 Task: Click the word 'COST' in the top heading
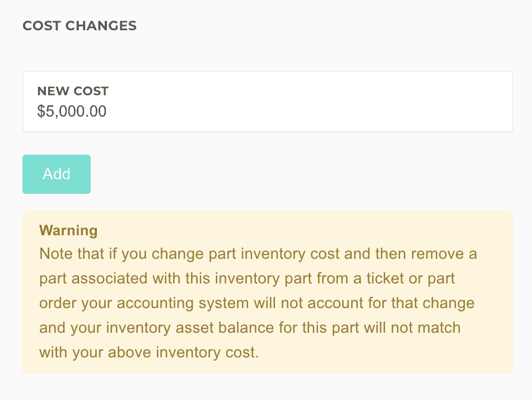pyautogui.click(x=41, y=26)
